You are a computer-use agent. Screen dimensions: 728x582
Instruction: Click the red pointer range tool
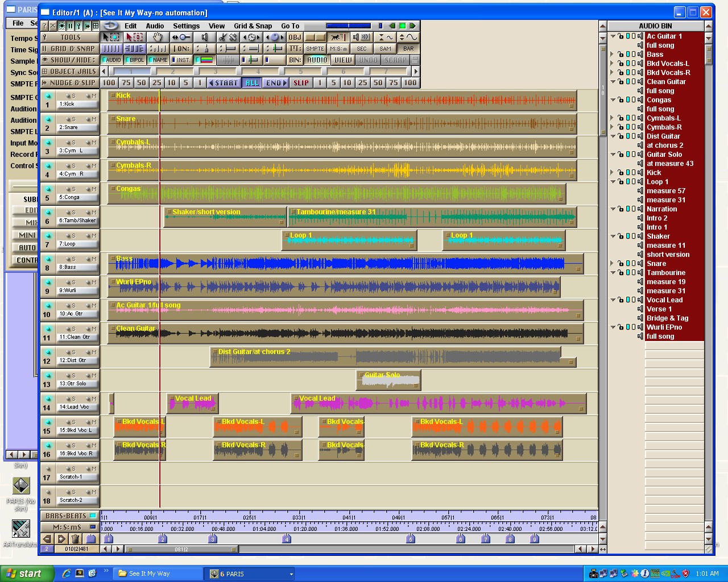coord(134,37)
